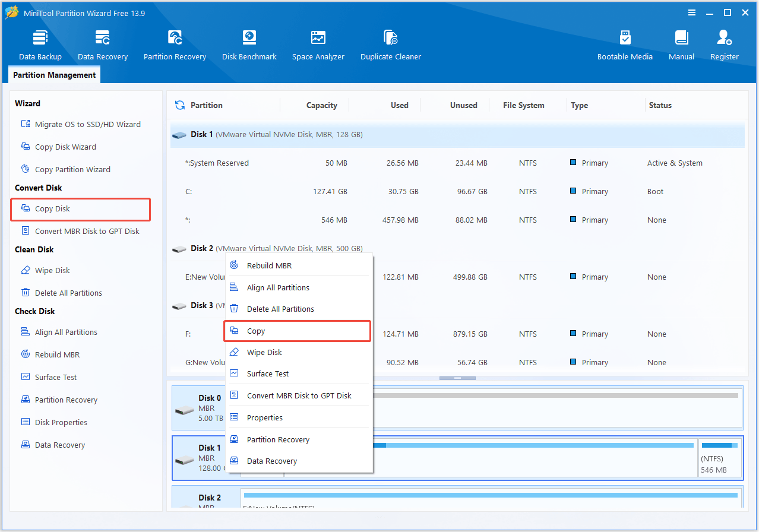Open Copy Partition Wizard in the sidebar
759x532 pixels.
pos(65,169)
